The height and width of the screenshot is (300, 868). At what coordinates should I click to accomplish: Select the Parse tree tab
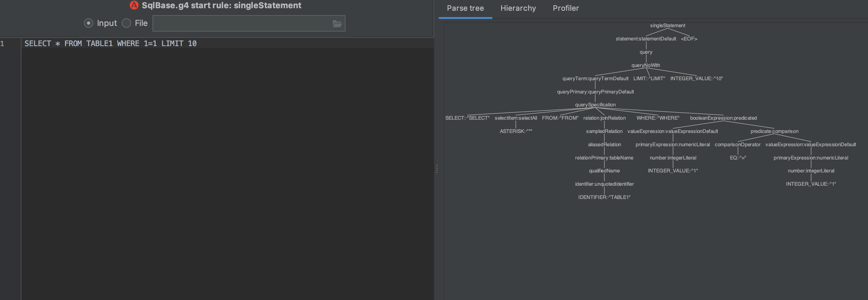[x=465, y=8]
